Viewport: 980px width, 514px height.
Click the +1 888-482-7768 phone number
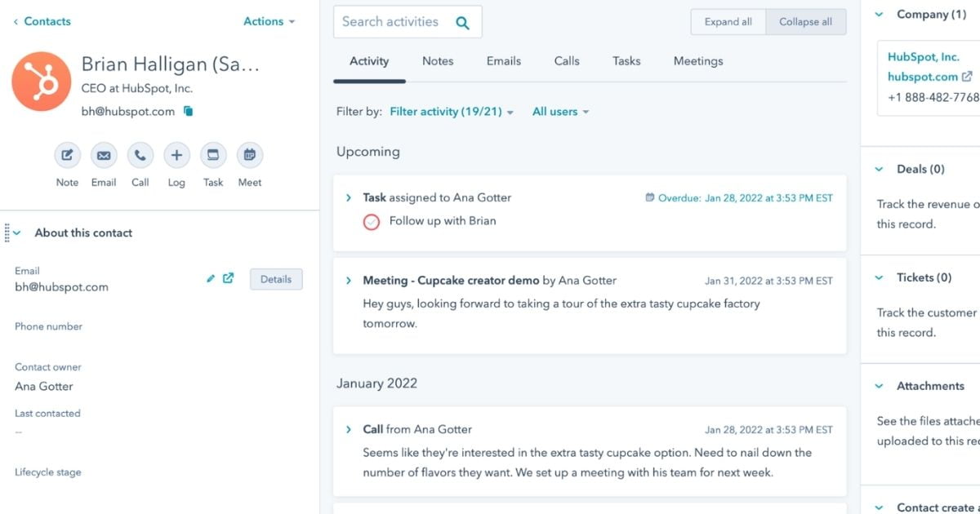[933, 97]
